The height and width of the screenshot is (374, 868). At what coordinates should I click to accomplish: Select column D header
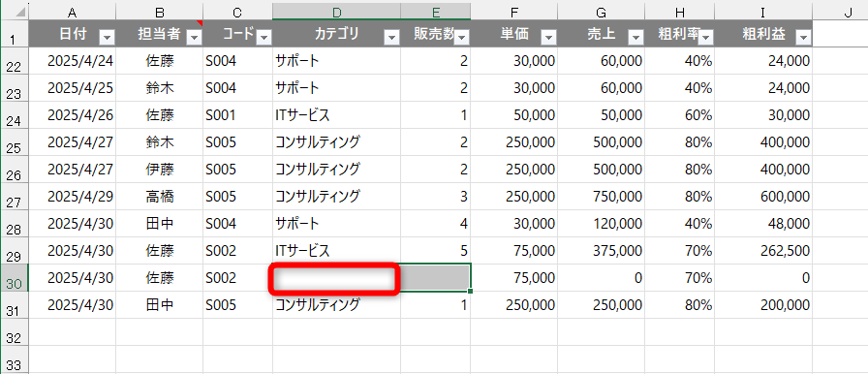click(336, 12)
